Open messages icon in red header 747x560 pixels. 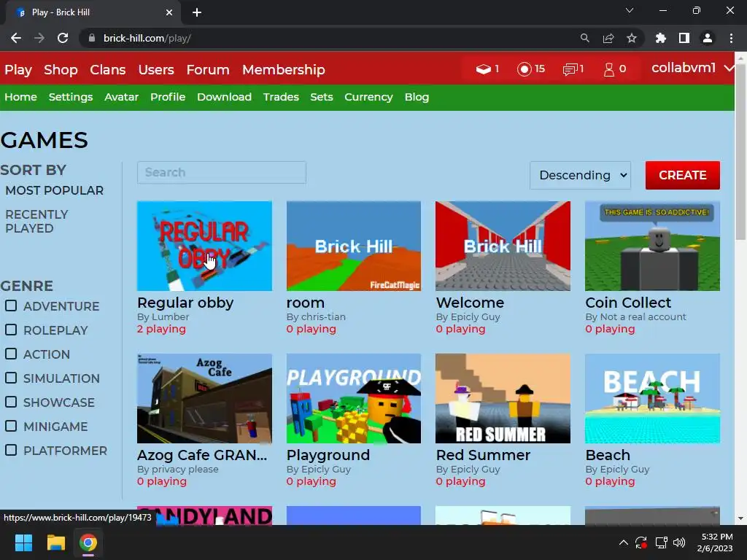click(570, 69)
